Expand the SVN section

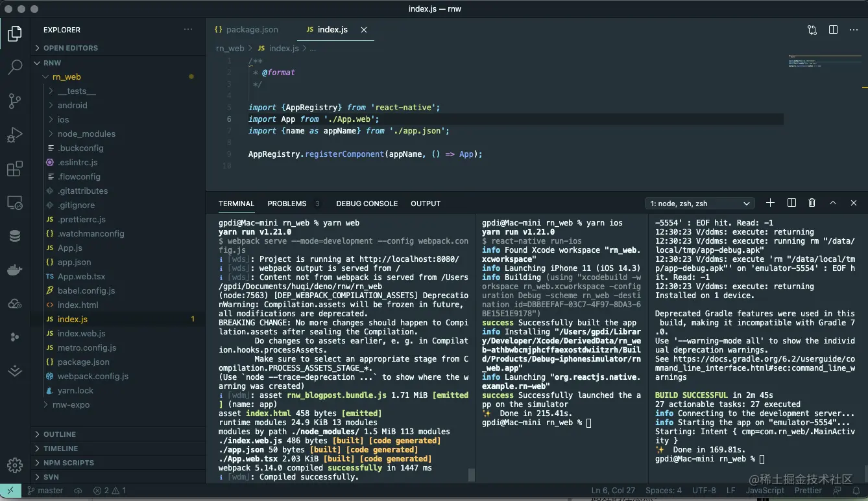pos(118,477)
